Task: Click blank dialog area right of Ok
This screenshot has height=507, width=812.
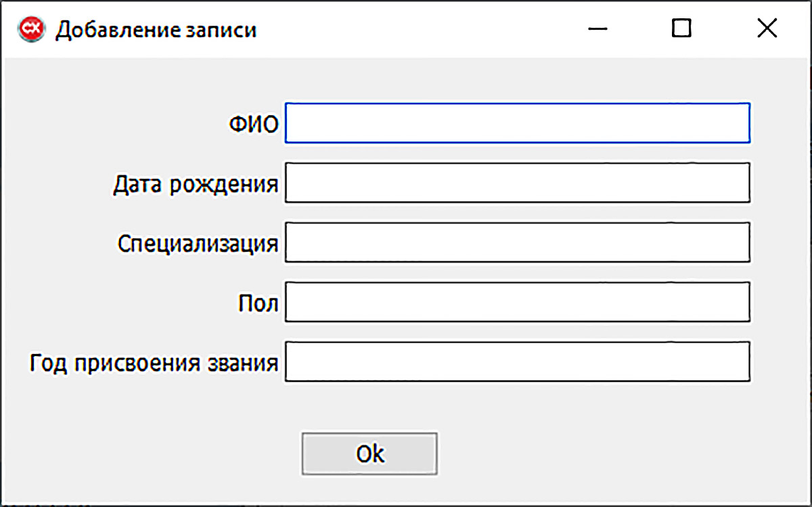Action: point(609,454)
